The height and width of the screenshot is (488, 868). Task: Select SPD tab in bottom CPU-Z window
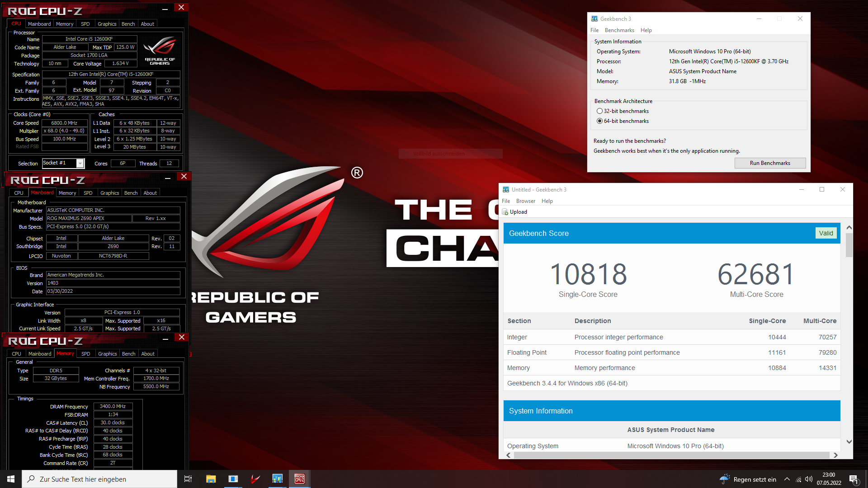86,354
